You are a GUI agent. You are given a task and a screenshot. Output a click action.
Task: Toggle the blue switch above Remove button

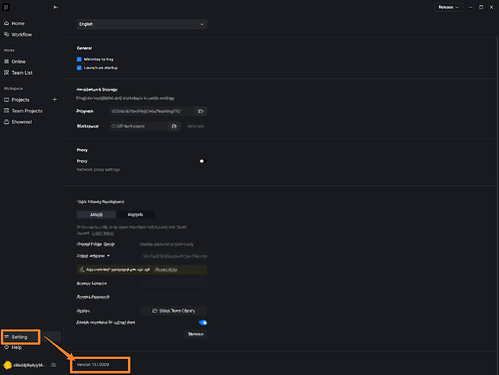pyautogui.click(x=202, y=322)
